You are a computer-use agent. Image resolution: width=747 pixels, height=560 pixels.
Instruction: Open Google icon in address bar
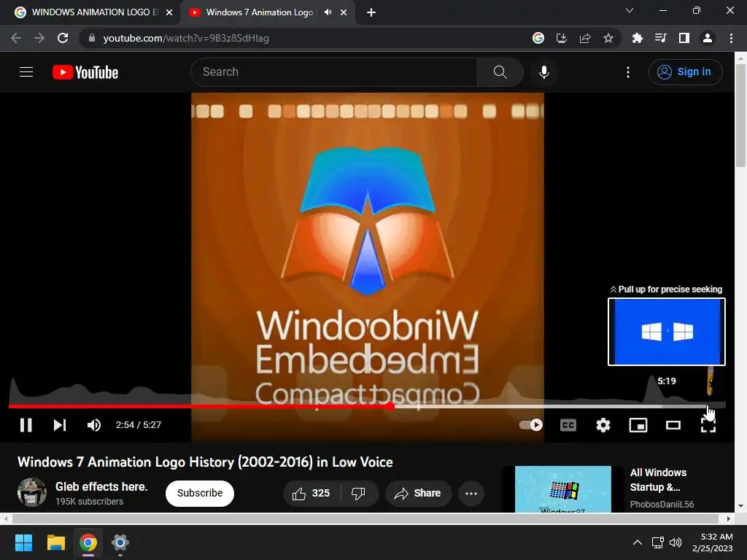point(538,38)
